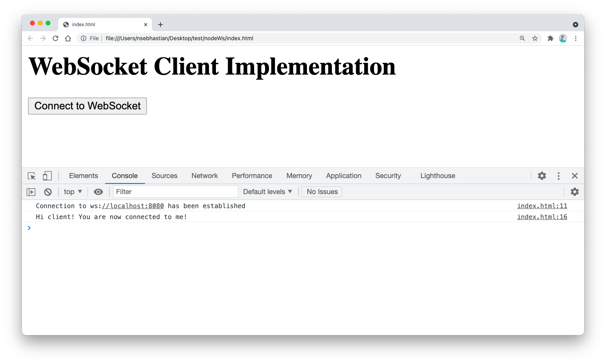Open the DevTools three-dot customize menu
606x364 pixels.
tap(559, 176)
